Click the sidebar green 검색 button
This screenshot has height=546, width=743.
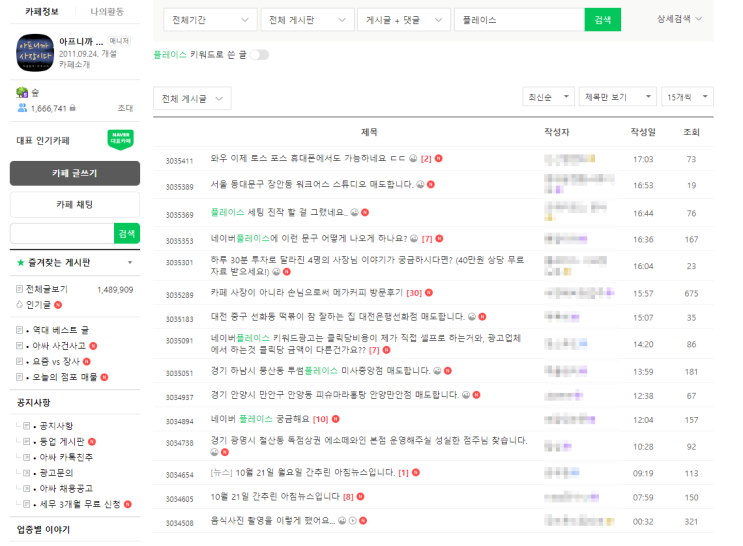tap(127, 234)
